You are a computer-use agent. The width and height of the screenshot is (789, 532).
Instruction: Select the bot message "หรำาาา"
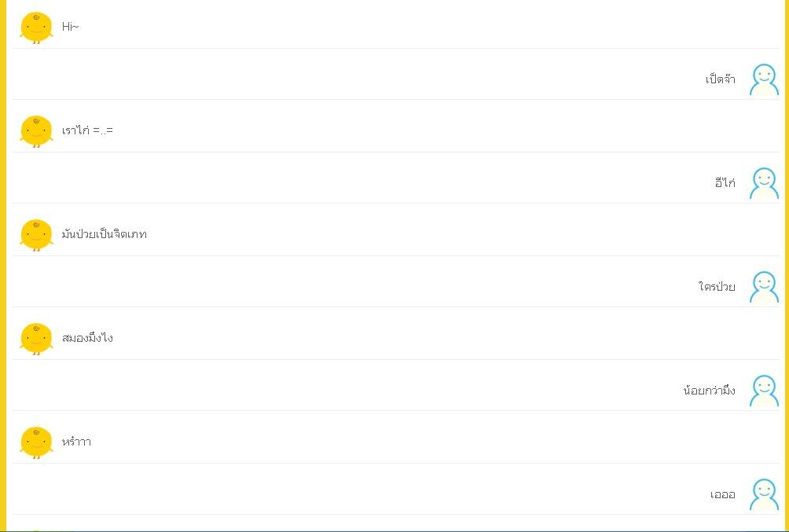(76, 442)
